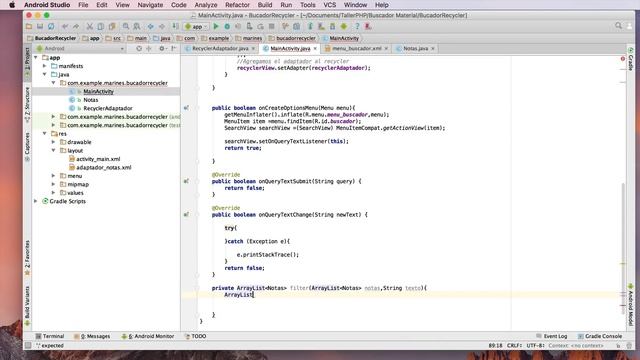The height and width of the screenshot is (360, 640).
Task: Toggle the Gradle side panel
Action: point(631,59)
